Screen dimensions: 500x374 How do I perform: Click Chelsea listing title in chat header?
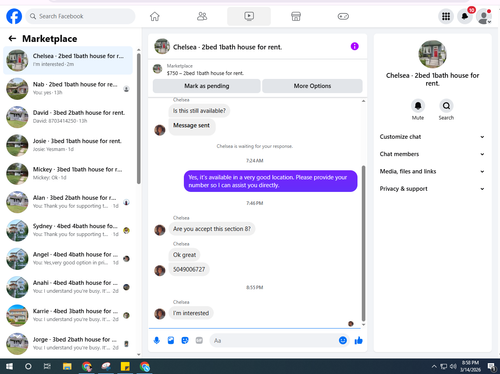(227, 47)
